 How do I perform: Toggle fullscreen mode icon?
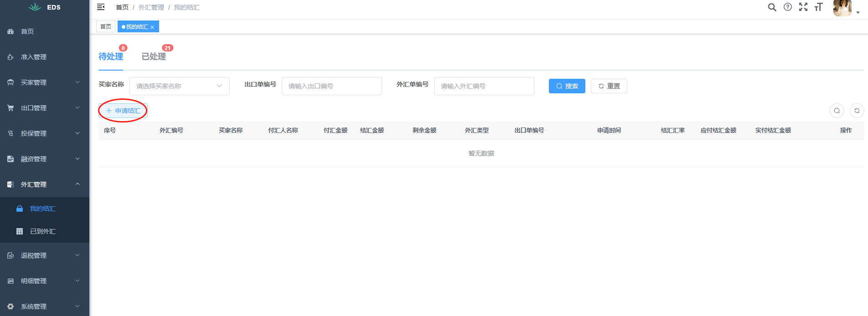pos(803,7)
